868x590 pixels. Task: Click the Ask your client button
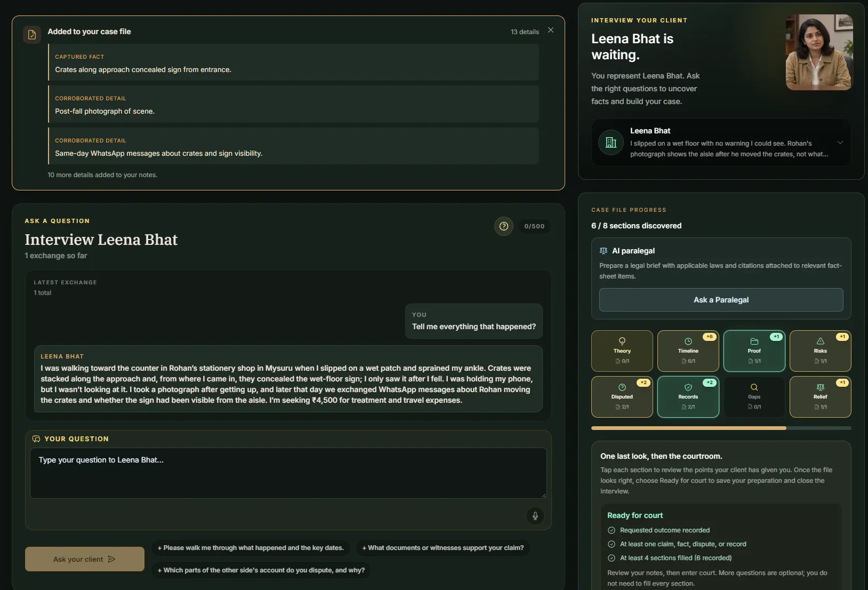point(85,559)
